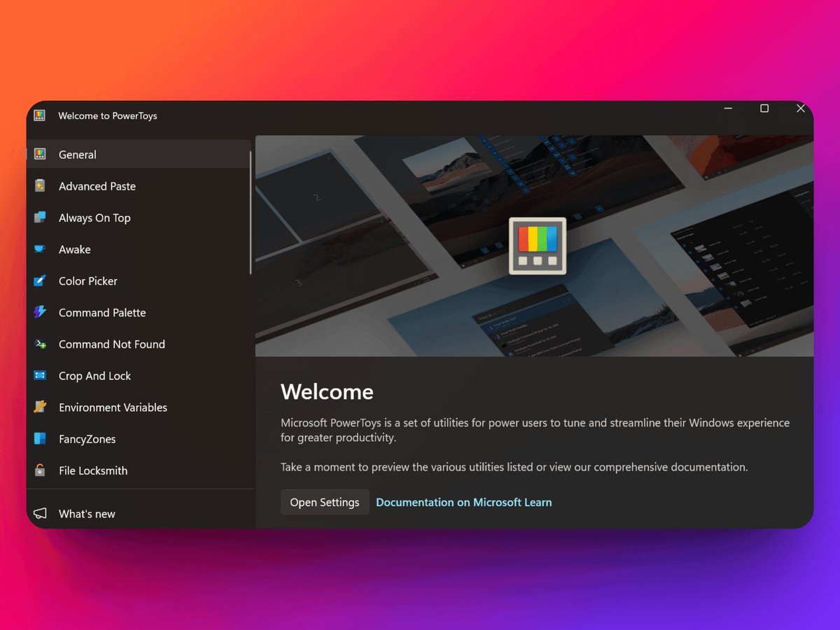Image resolution: width=840 pixels, height=630 pixels.
Task: Open the File Locksmith page
Action: tap(139, 470)
